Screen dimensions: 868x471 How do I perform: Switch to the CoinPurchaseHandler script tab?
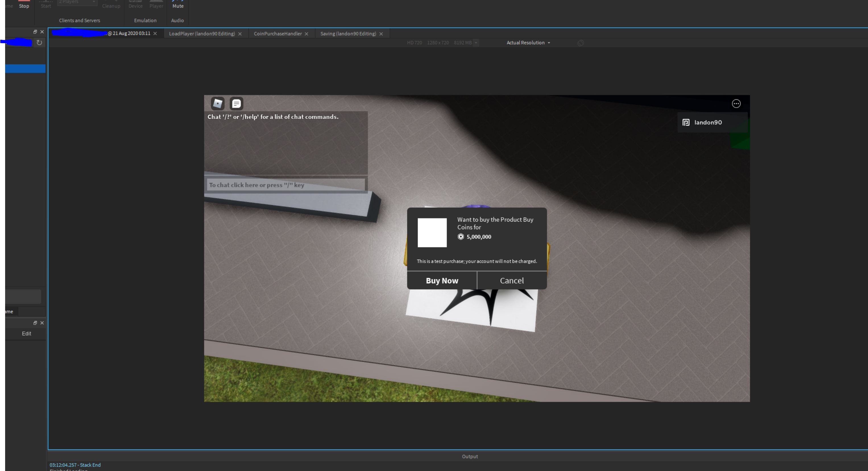click(277, 34)
